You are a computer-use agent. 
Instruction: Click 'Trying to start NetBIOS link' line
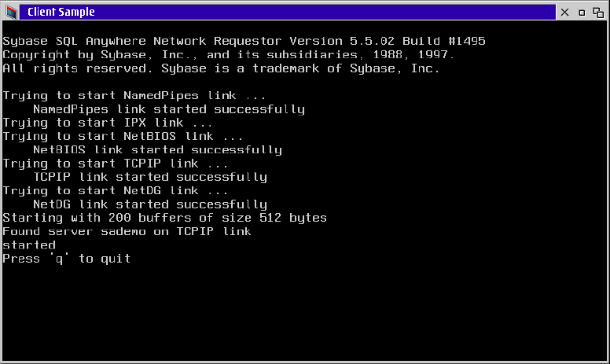[x=123, y=137]
